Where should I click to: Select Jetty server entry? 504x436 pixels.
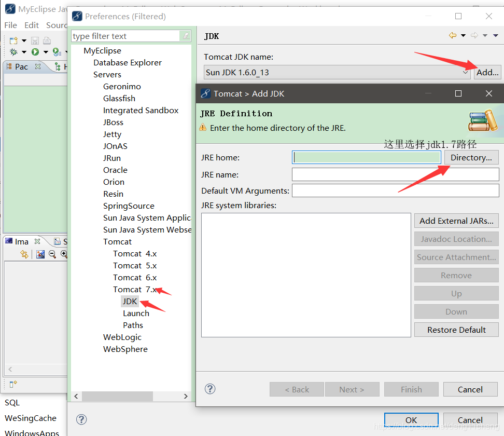pos(112,134)
